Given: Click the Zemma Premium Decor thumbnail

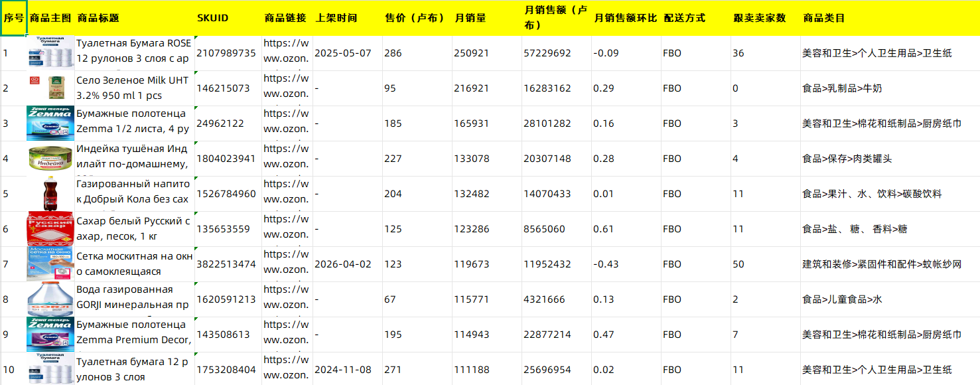Looking at the screenshot, I should (50, 335).
